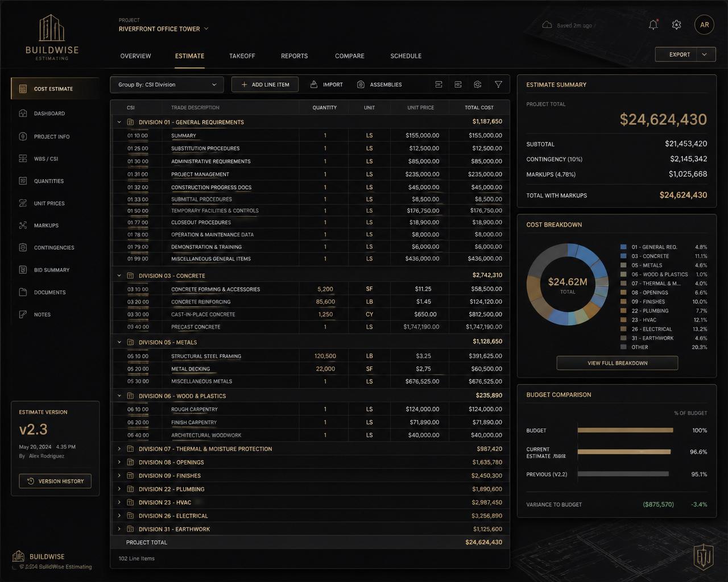Click Precast Concrete unit price $1,747,190.00
The image size is (728, 582).
coord(421,327)
